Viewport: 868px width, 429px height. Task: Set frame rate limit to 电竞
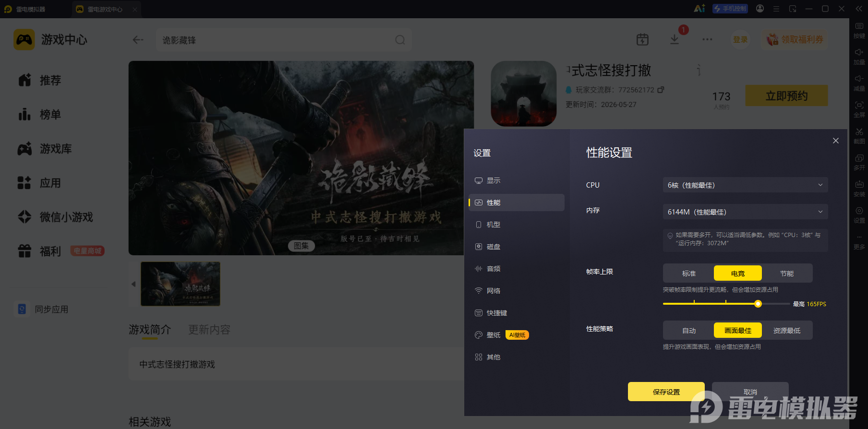[x=738, y=273]
